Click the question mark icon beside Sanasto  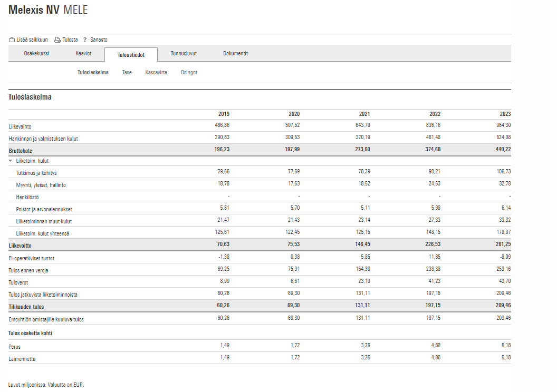pyautogui.click(x=84, y=40)
